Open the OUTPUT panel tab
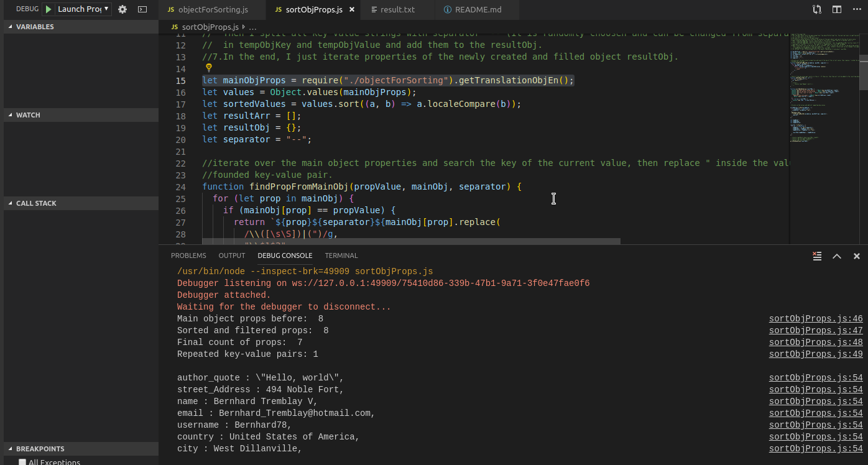Viewport: 868px width, 465px height. tap(232, 256)
